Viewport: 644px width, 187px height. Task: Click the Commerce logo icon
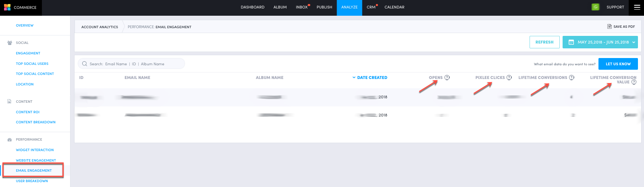[x=7, y=7]
